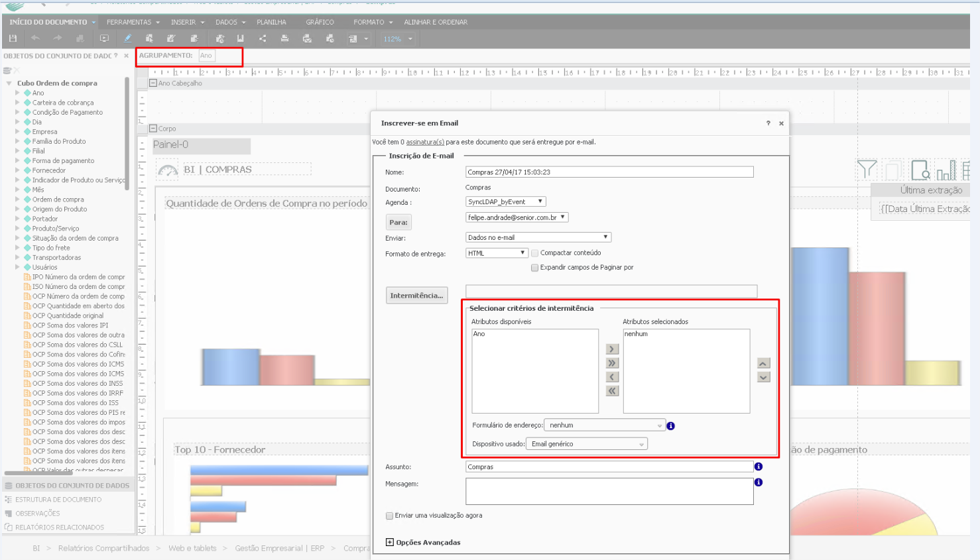Click the Mensagem text area

click(x=609, y=491)
